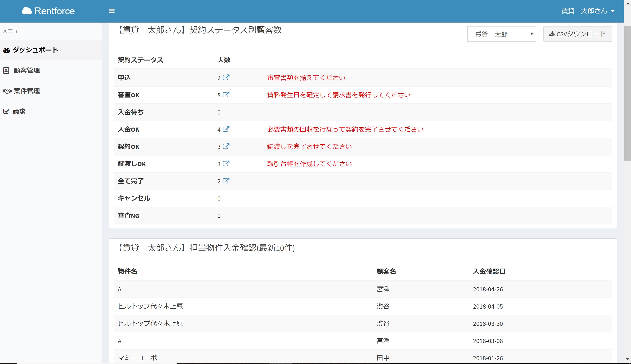Click the CSVダウンロード button

point(577,34)
